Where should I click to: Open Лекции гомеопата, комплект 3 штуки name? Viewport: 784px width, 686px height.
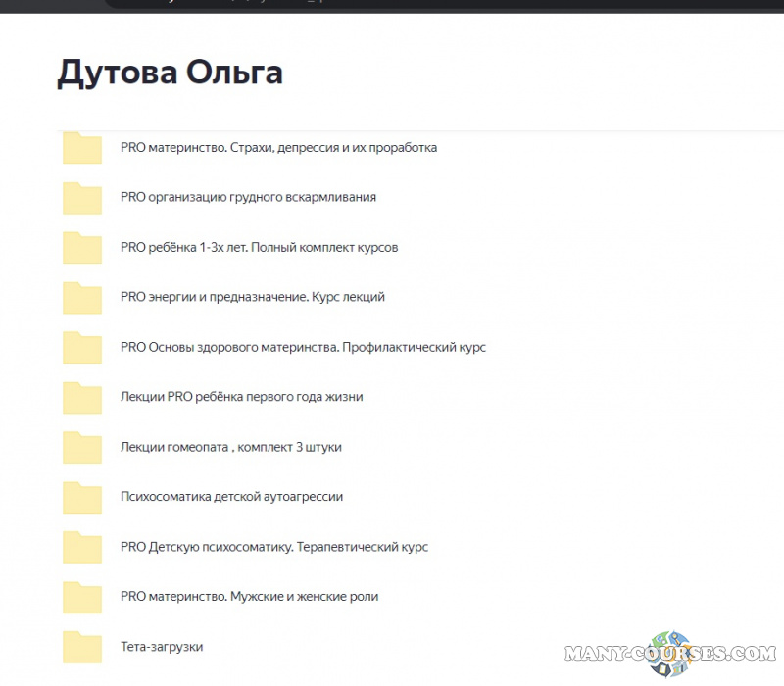coord(230,447)
